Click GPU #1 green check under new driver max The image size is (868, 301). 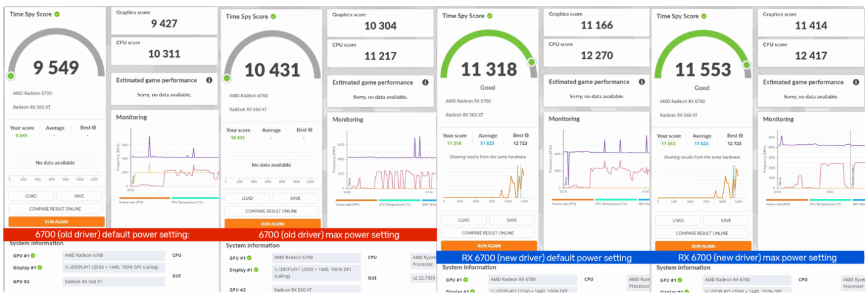point(679,280)
